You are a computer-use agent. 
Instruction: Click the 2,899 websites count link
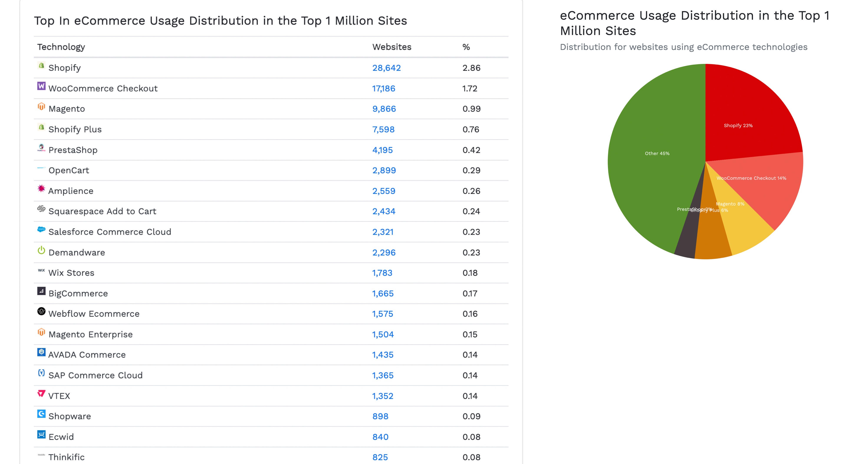384,170
